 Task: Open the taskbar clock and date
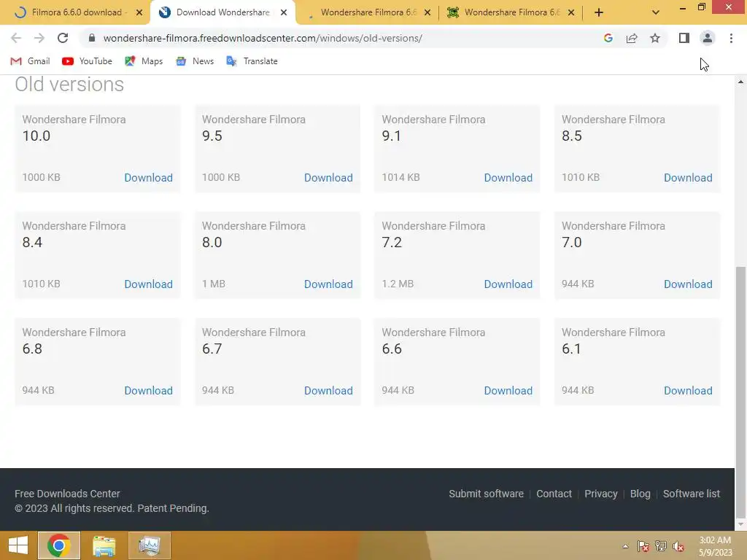[715, 546]
